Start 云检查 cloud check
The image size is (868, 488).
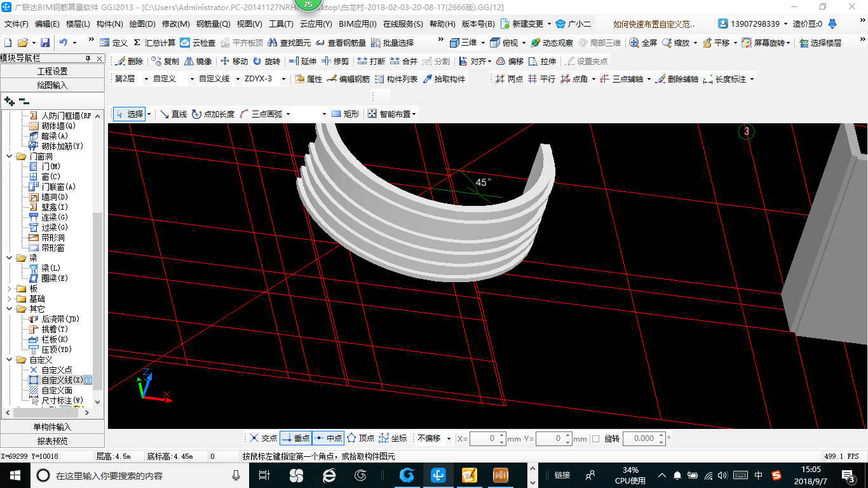198,43
